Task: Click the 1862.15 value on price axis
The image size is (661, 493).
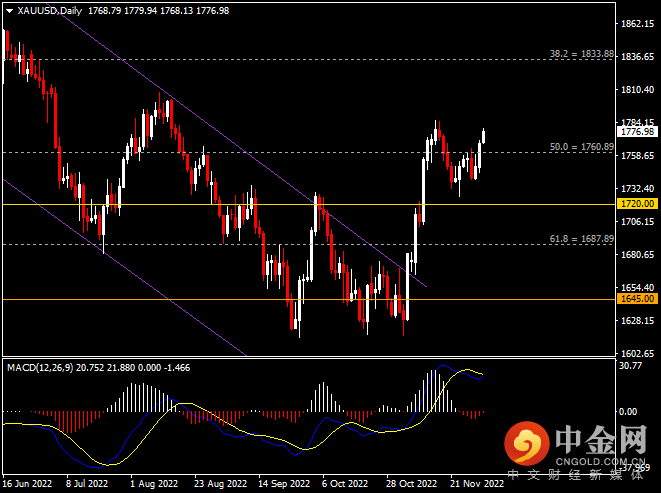Action: 637,23
